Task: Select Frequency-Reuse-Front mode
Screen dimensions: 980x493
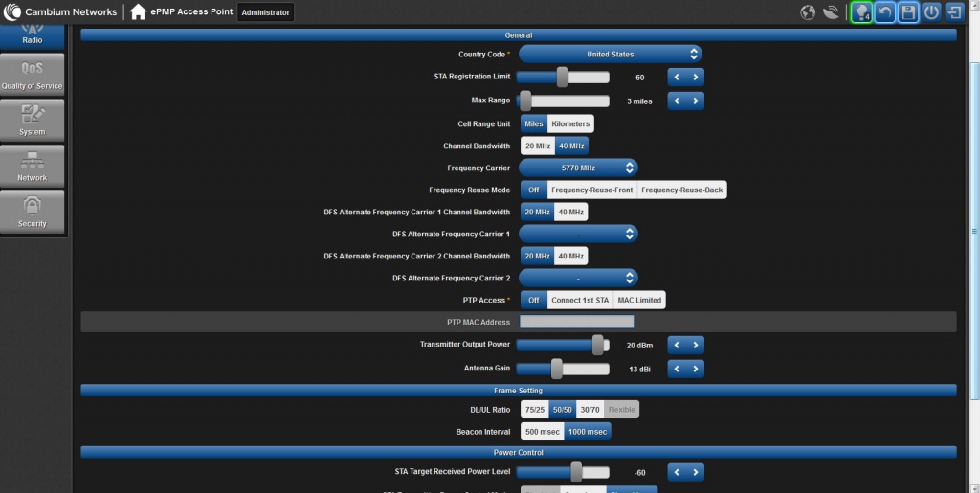Action: 591,190
